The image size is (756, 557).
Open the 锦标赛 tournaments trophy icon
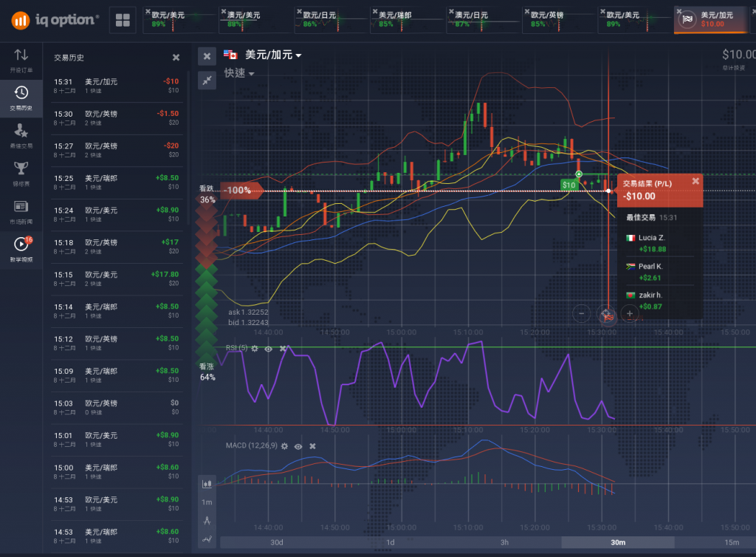[x=21, y=172]
